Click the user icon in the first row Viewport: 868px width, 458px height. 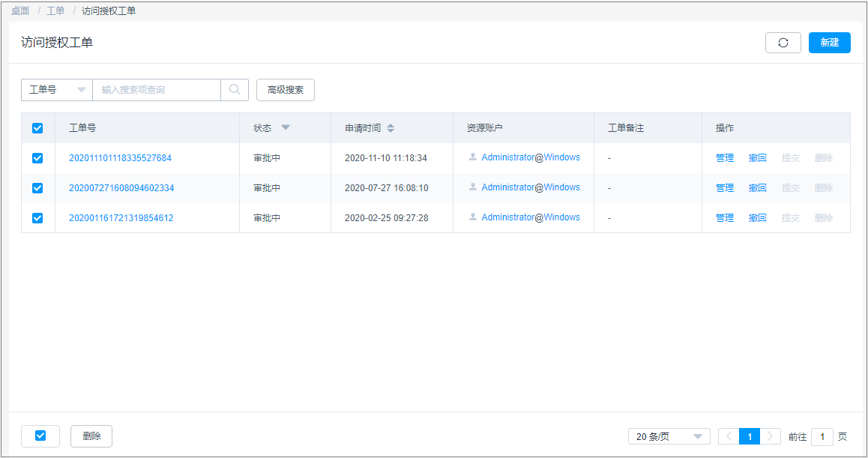473,157
